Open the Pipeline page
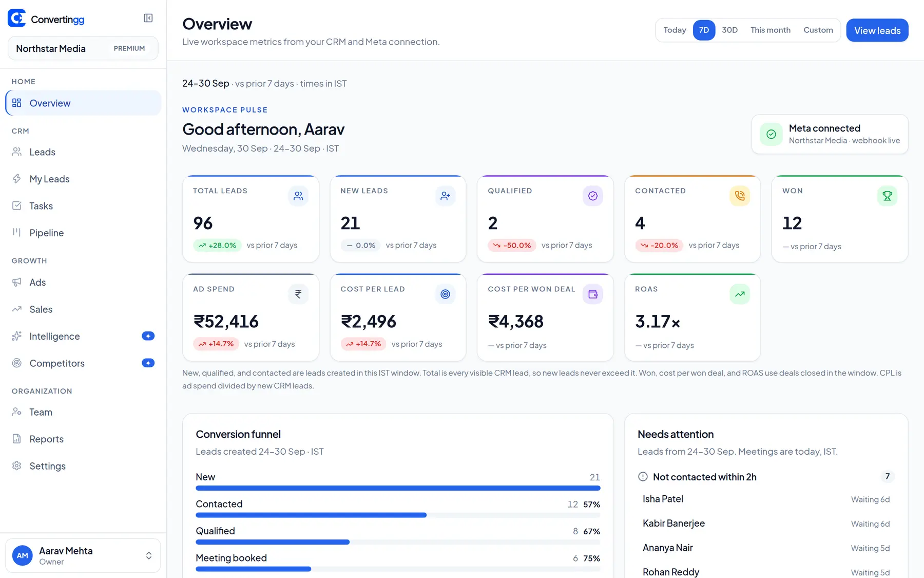 coord(83,232)
